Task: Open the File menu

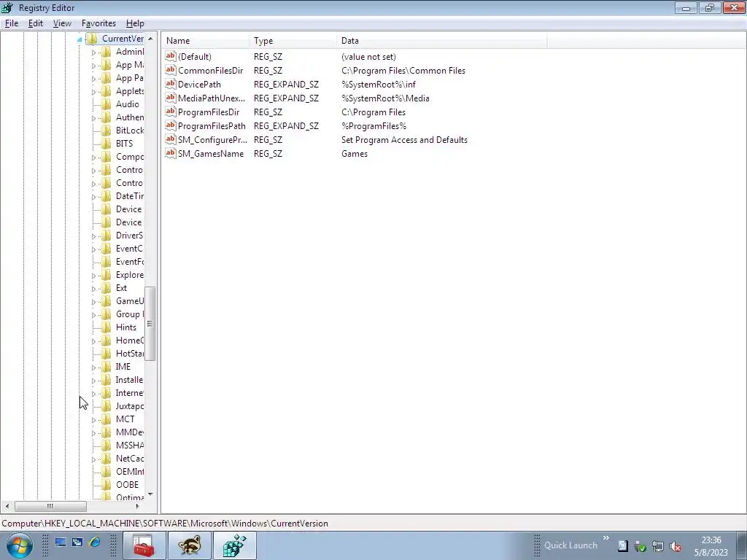Action: 12,23
